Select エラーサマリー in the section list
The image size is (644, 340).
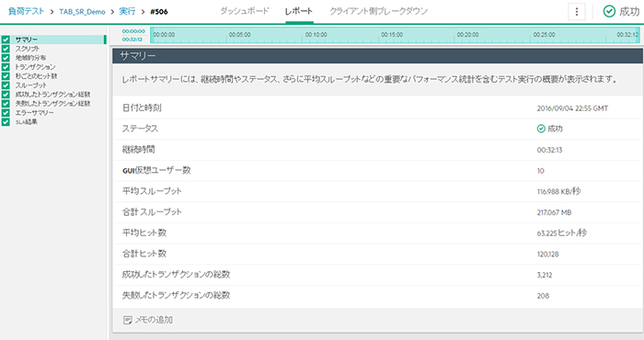pyautogui.click(x=35, y=113)
